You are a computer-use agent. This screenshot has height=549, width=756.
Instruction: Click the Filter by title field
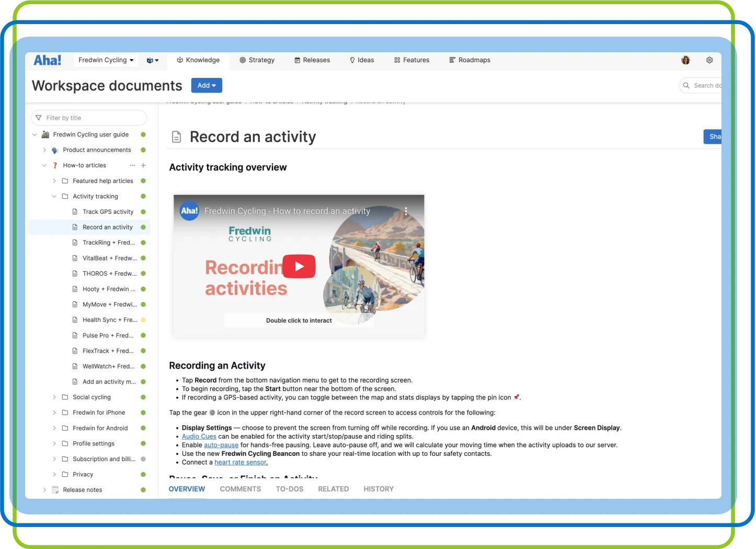click(x=89, y=118)
